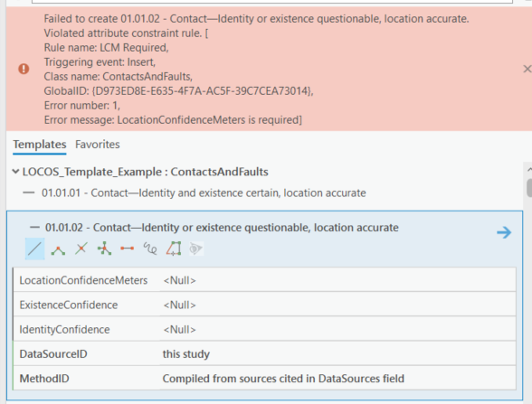Edit the IdentityConfidence Null value
Image resolution: width=532 pixels, height=404 pixels.
point(337,329)
